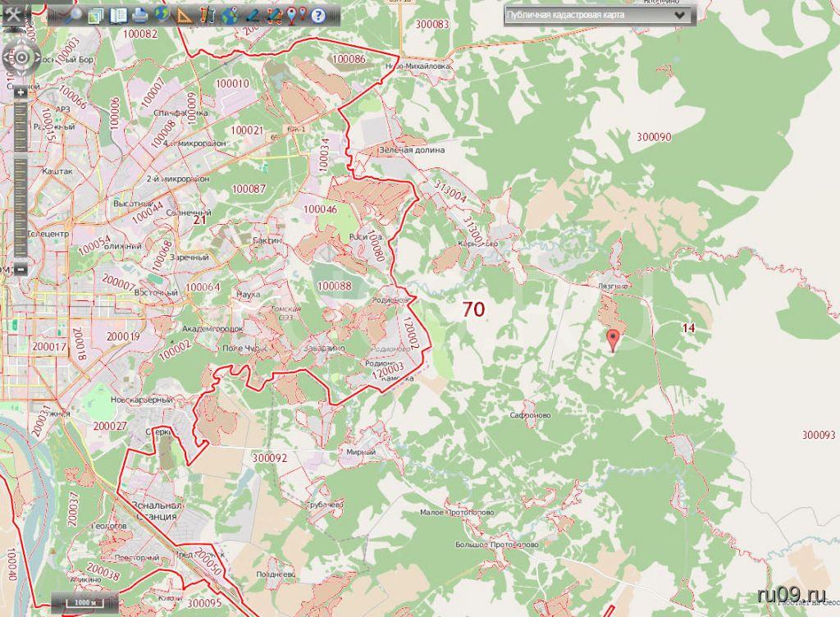Select the globe with pin location tool
The image size is (840, 617).
pos(229,16)
